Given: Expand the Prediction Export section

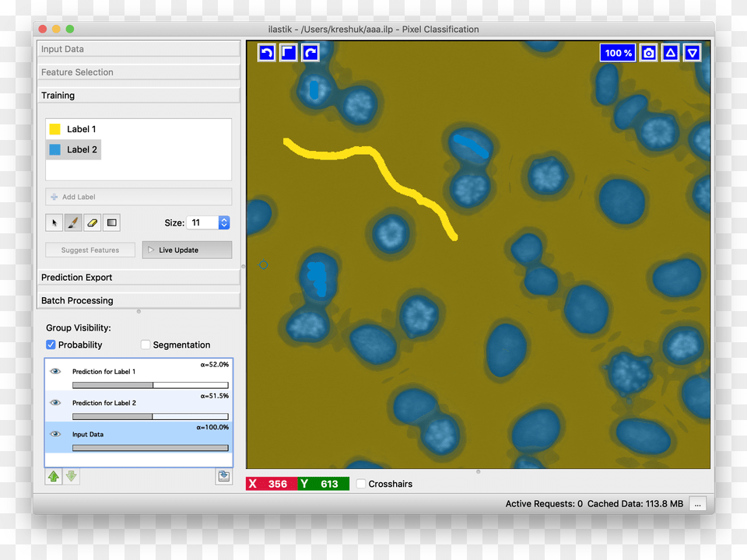Looking at the screenshot, I should click(139, 278).
